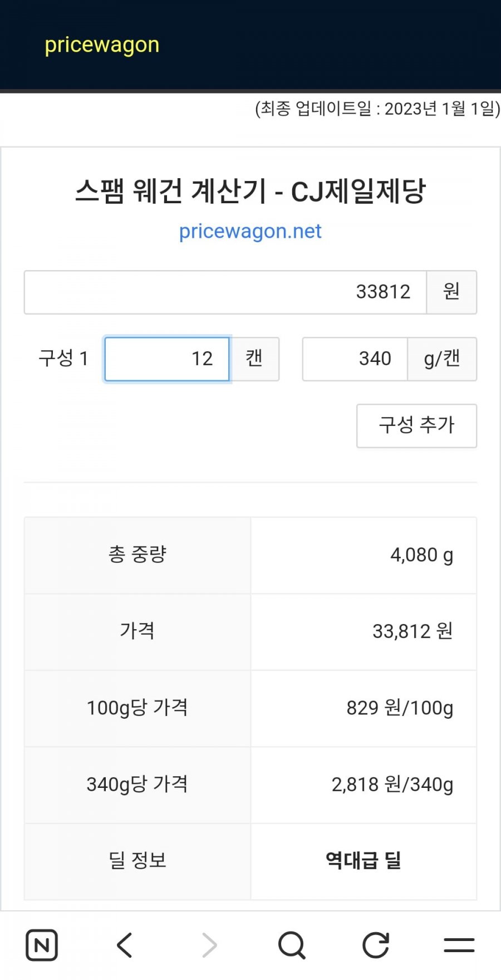Screen dimensions: 501x980
Task: Open the pricewagon.net link
Action: (x=250, y=231)
